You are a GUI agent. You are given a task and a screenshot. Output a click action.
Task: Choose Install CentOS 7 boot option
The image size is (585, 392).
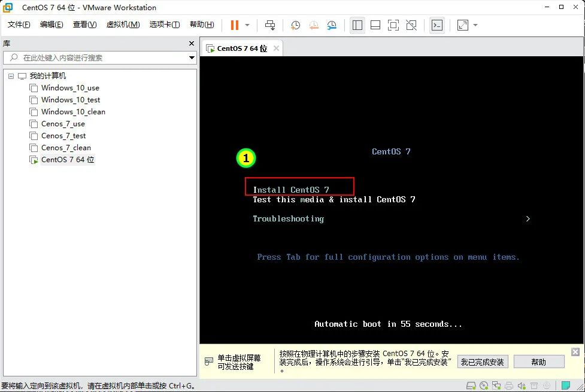click(x=291, y=190)
